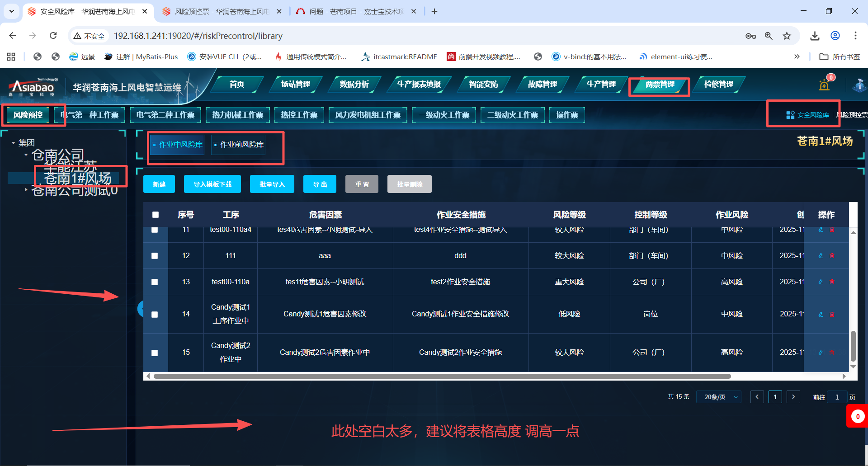Click the 批量导入 button
Screen dimensions: 868x466
[272, 184]
